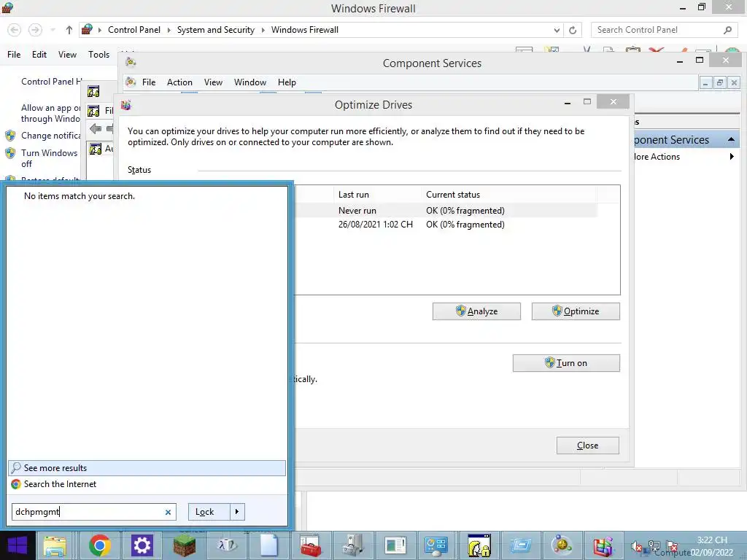
Task: Open Help menu in Component Services
Action: point(287,82)
